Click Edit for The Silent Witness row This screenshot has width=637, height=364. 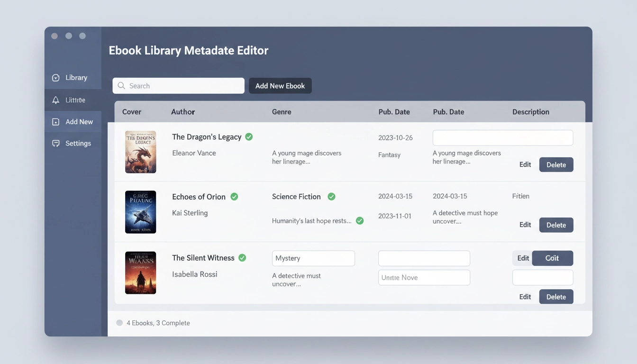[x=523, y=258]
